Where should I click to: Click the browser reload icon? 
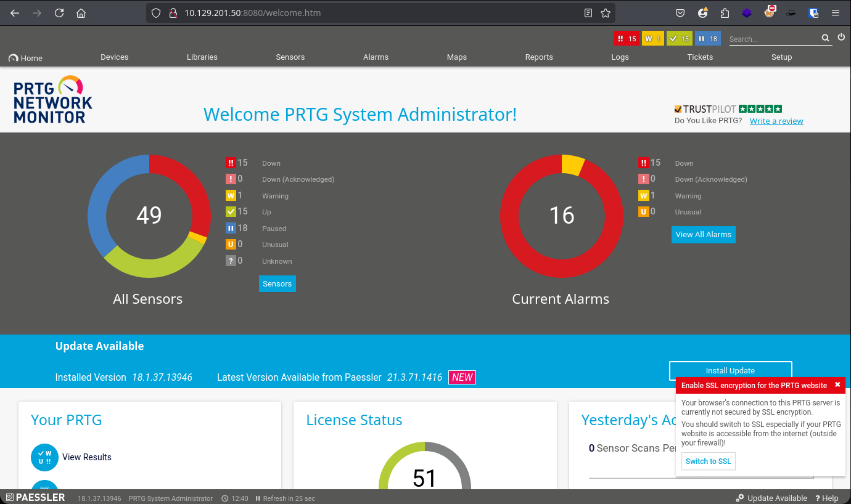(x=59, y=13)
